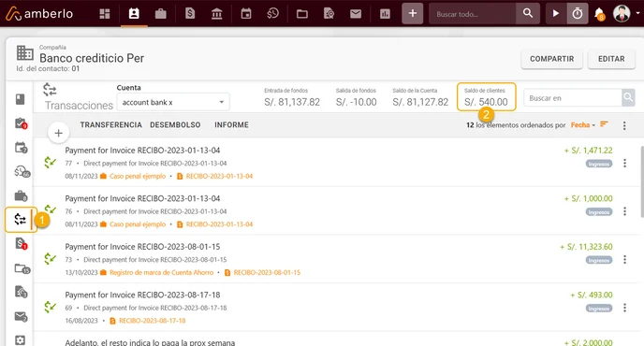This screenshot has width=644, height=346.
Task: Click Ingresos tag on S/. 1,471.22 payment
Action: [x=599, y=164]
